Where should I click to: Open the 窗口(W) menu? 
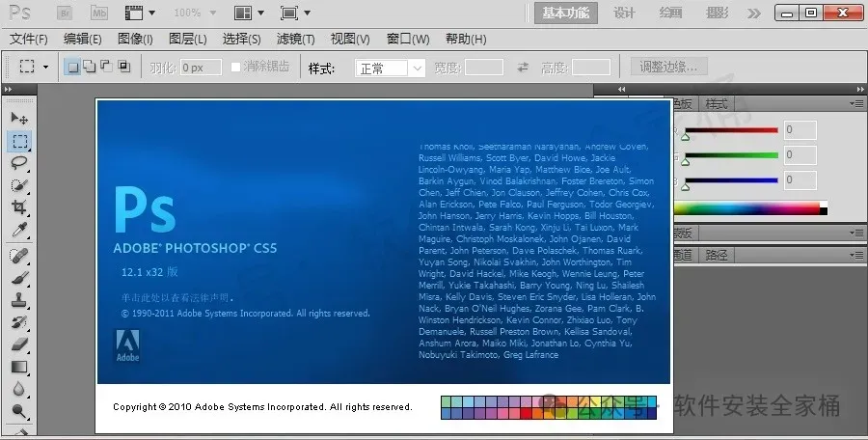pyautogui.click(x=408, y=39)
